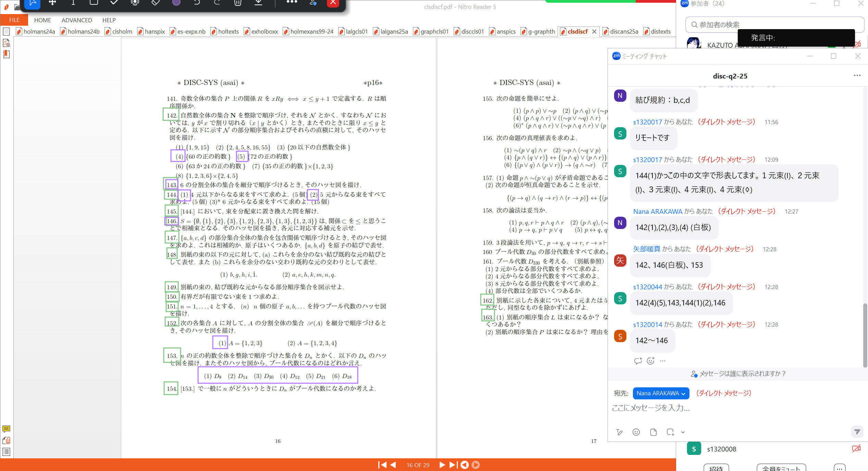868x471 pixels.
Task: Open the emoji picker in chat composer
Action: point(636,432)
